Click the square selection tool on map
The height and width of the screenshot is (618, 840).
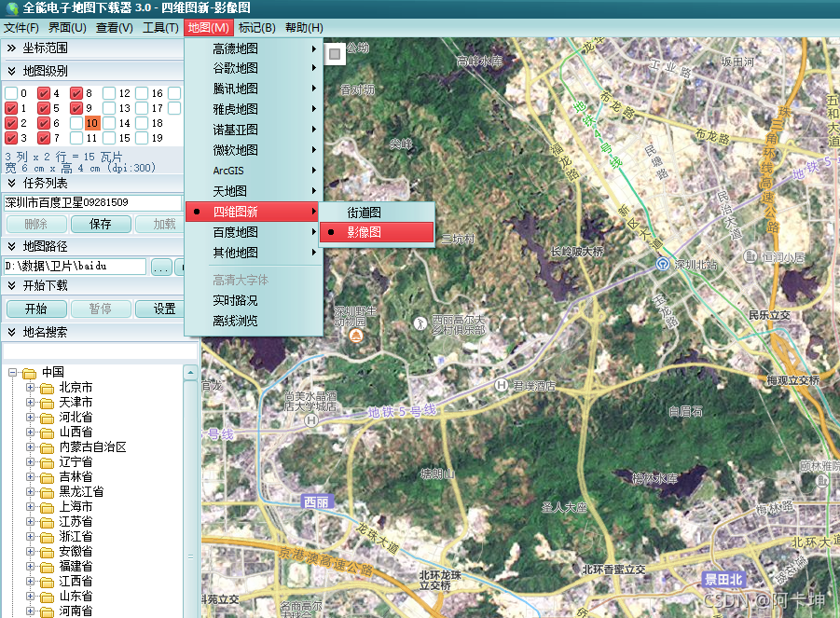coord(335,53)
